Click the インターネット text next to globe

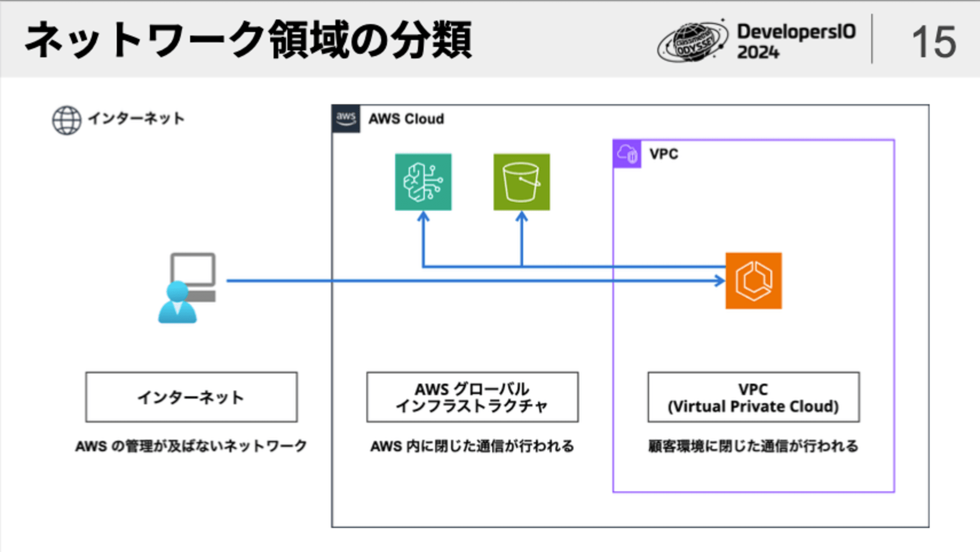click(136, 119)
